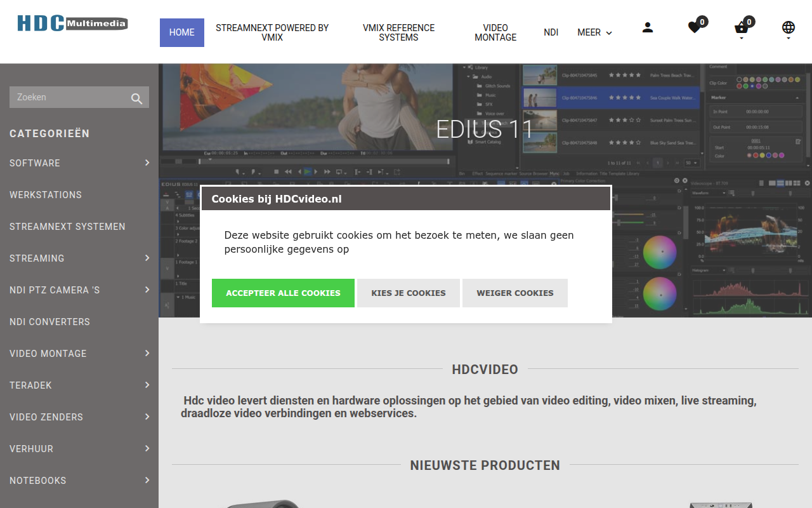
Task: Click Accepteer alle cookies button
Action: (x=283, y=293)
